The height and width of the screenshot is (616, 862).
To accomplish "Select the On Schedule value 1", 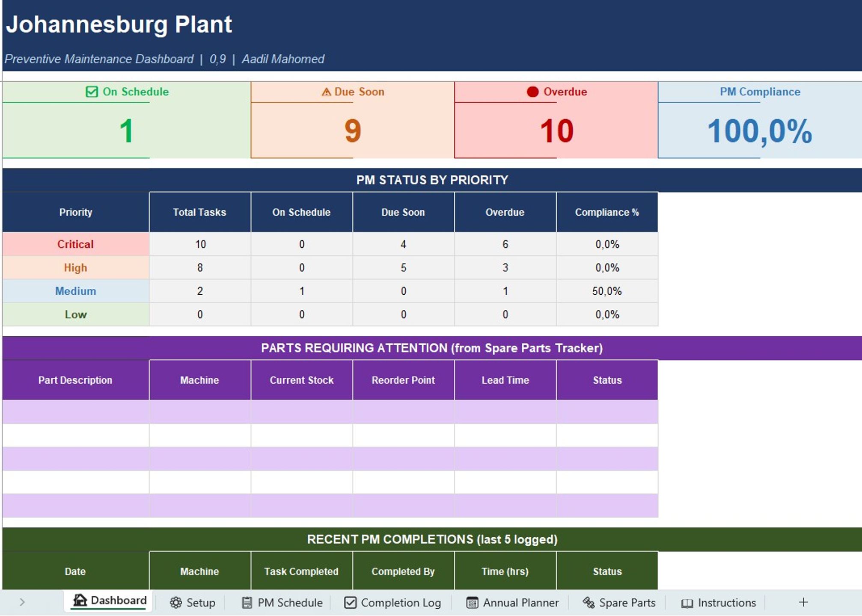I will pos(126,131).
